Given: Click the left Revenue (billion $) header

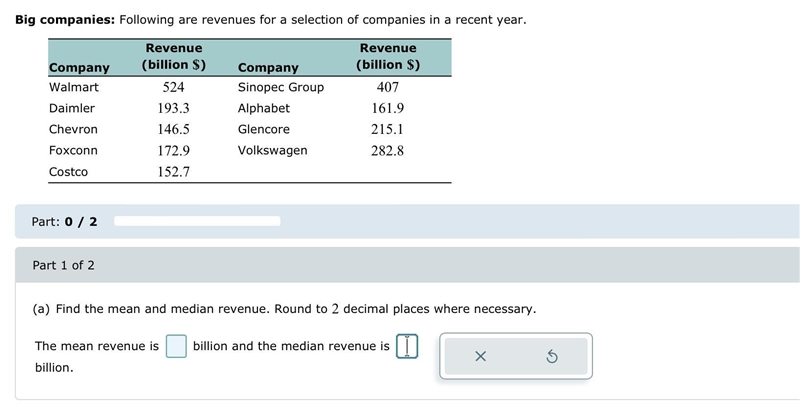Looking at the screenshot, I should [174, 56].
